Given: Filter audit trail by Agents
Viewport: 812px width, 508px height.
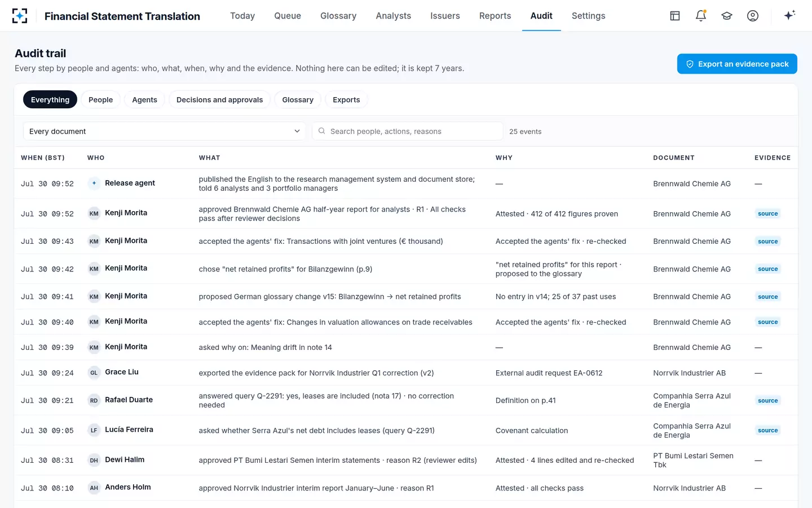Looking at the screenshot, I should click(145, 99).
